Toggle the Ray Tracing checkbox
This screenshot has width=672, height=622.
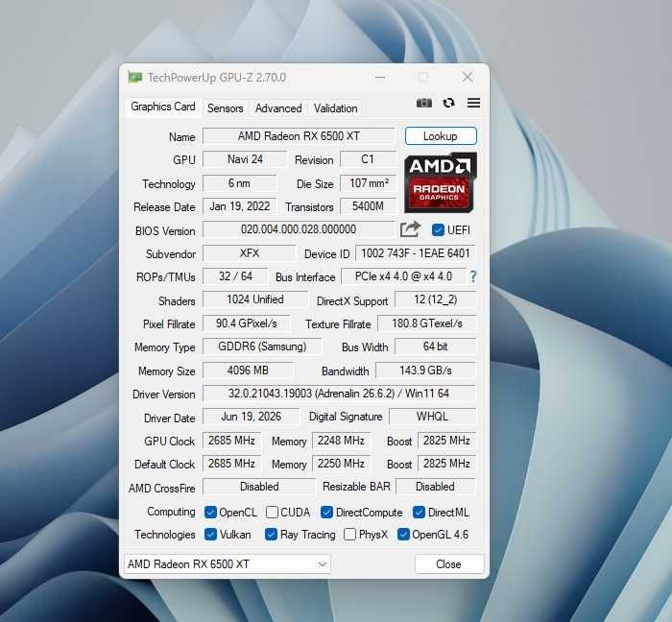click(x=271, y=535)
